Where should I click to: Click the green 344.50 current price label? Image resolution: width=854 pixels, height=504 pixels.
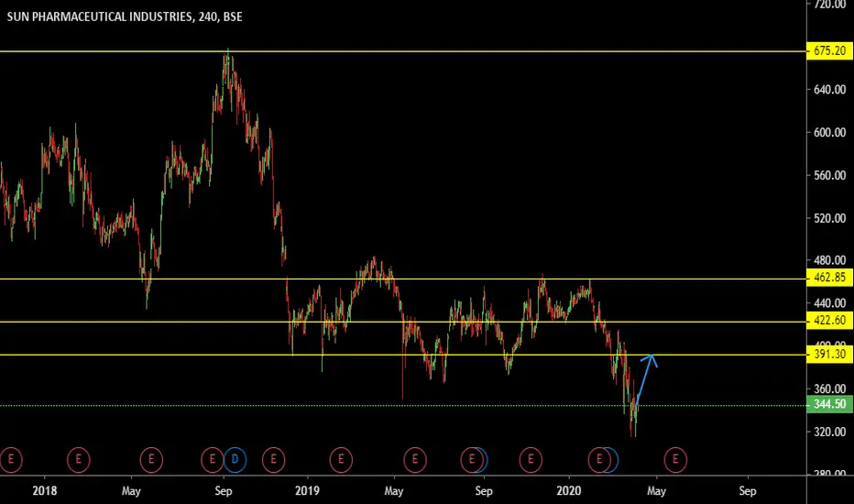829,405
